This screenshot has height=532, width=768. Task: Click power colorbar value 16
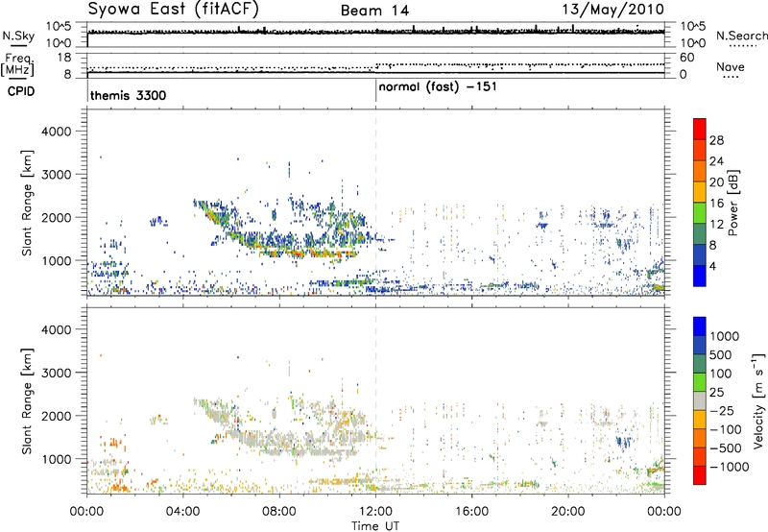716,204
